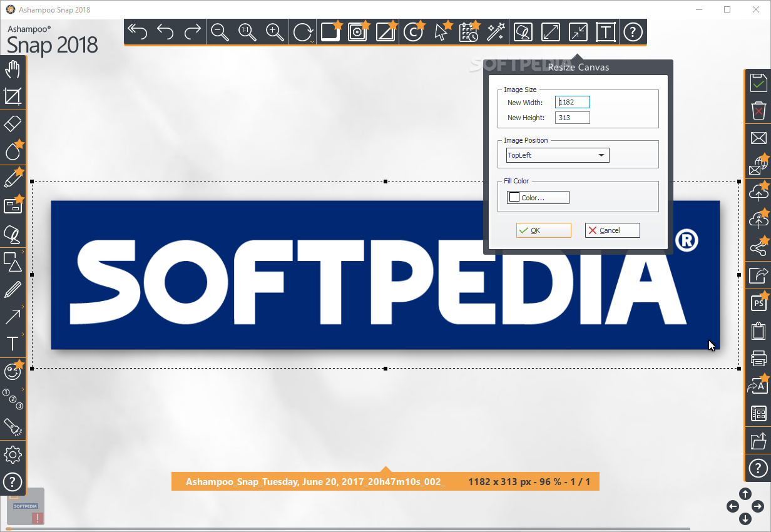Screen dimensions: 771x532
Task: Select the hand pan tool
Action: tap(13, 69)
